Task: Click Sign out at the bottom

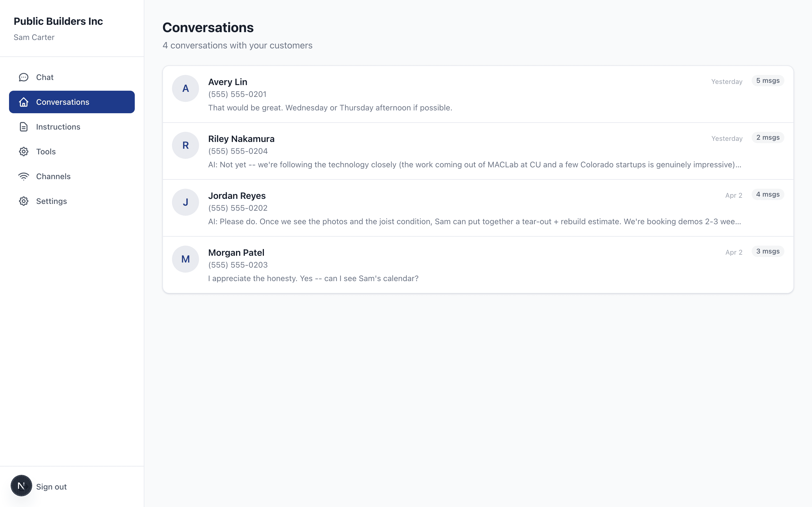Action: (x=51, y=486)
